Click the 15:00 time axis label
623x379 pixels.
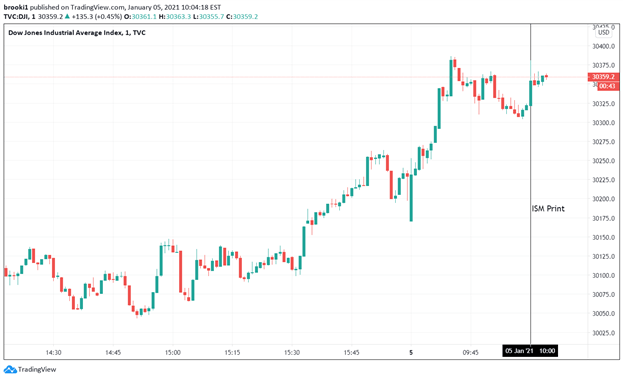click(172, 352)
